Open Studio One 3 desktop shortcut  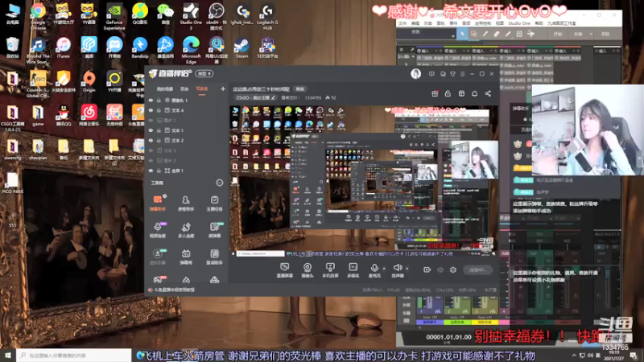pyautogui.click(x=191, y=15)
